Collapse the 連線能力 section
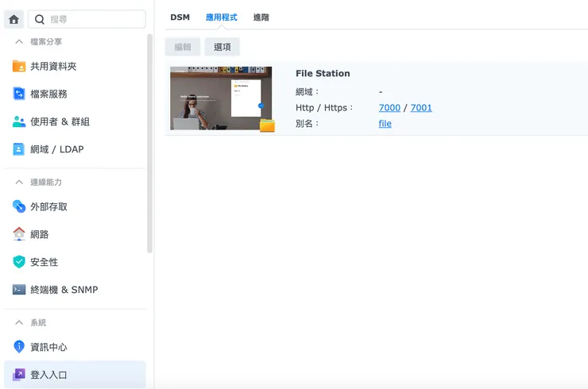The width and height of the screenshot is (588, 389). (x=19, y=182)
